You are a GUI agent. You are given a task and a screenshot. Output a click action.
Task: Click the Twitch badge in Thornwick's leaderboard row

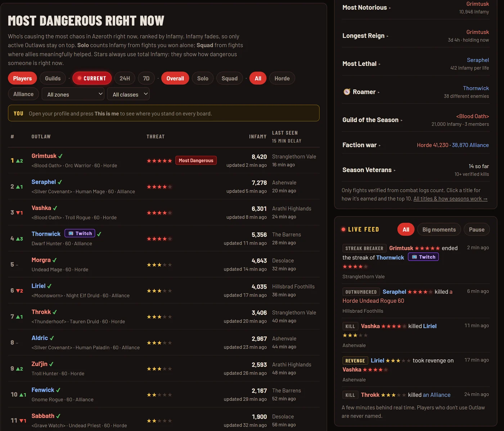pyautogui.click(x=80, y=233)
